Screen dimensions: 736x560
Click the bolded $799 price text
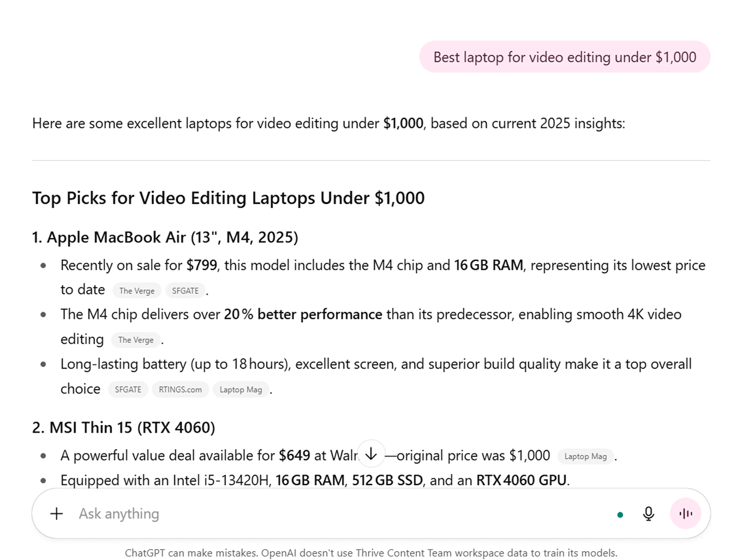(201, 265)
